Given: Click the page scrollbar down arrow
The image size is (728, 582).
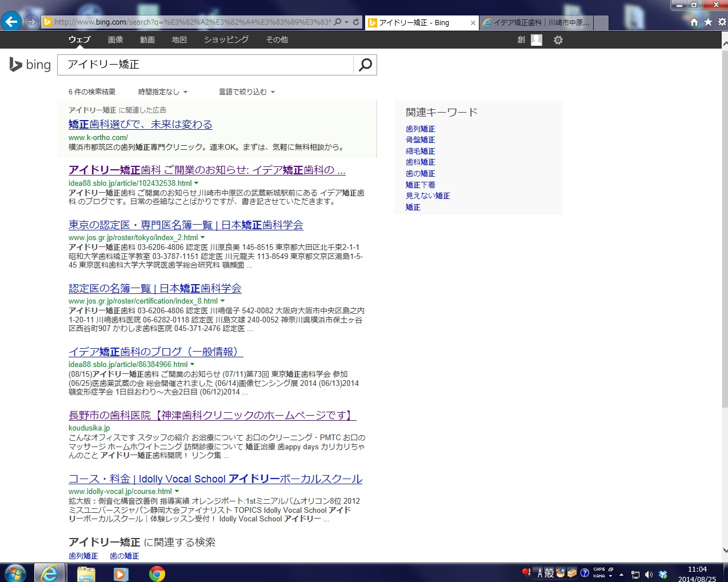Looking at the screenshot, I should (x=725, y=551).
